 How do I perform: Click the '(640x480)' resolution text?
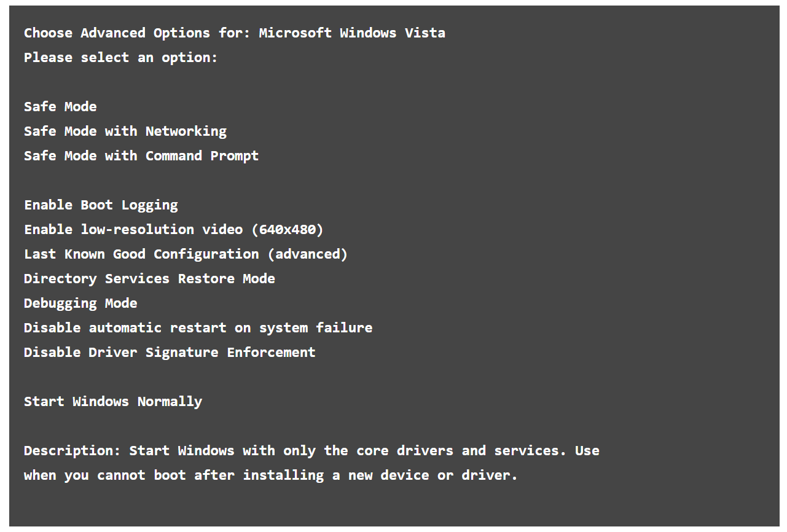click(x=288, y=230)
